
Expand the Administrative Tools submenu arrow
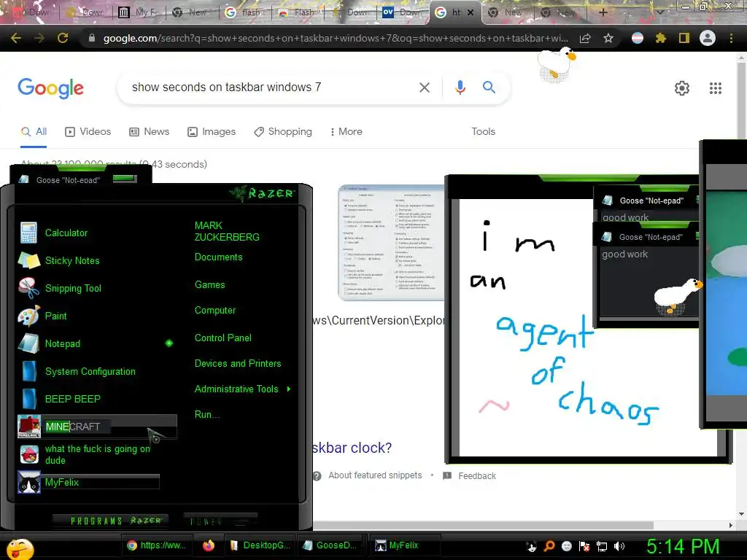[289, 389]
